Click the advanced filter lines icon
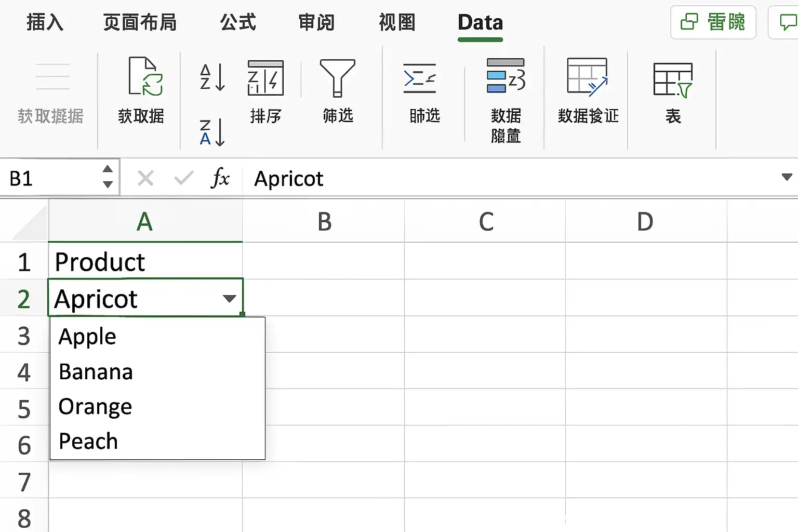 tap(420, 78)
